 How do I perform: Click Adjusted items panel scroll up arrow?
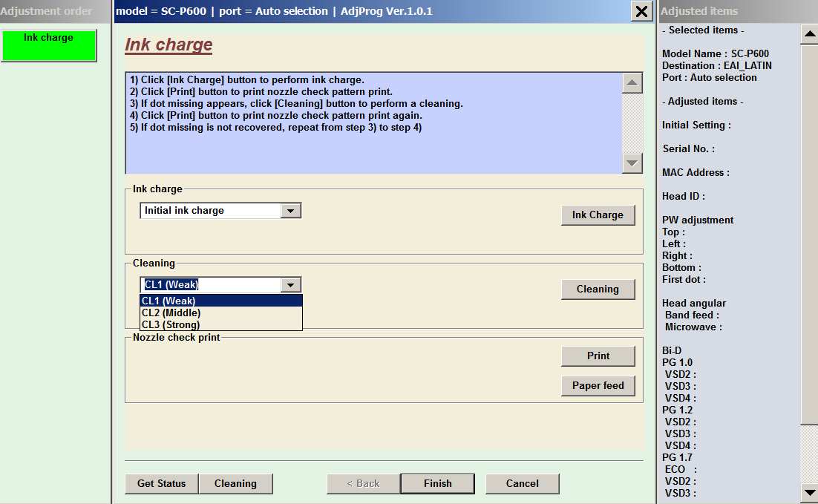pyautogui.click(x=809, y=34)
